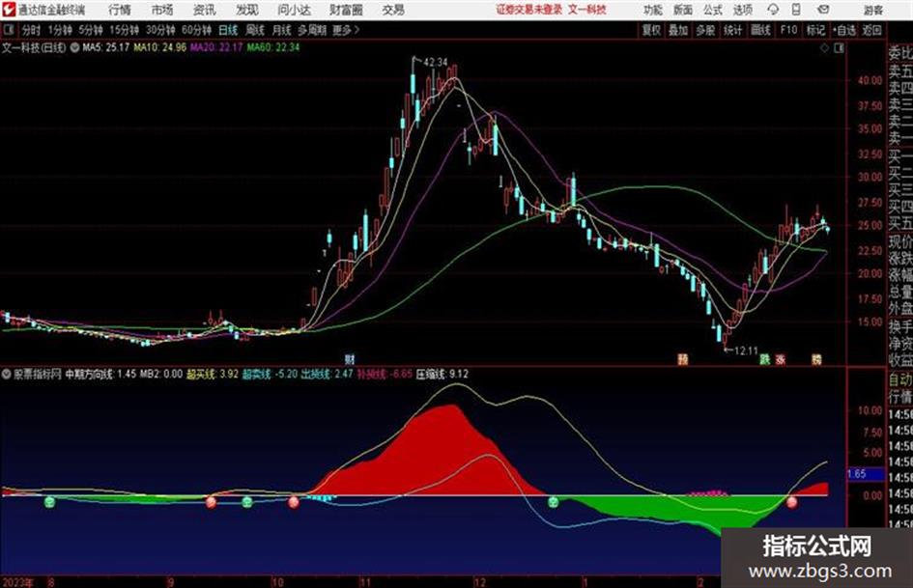
Task: Click the green 跌 marker under the chart
Action: point(764,359)
